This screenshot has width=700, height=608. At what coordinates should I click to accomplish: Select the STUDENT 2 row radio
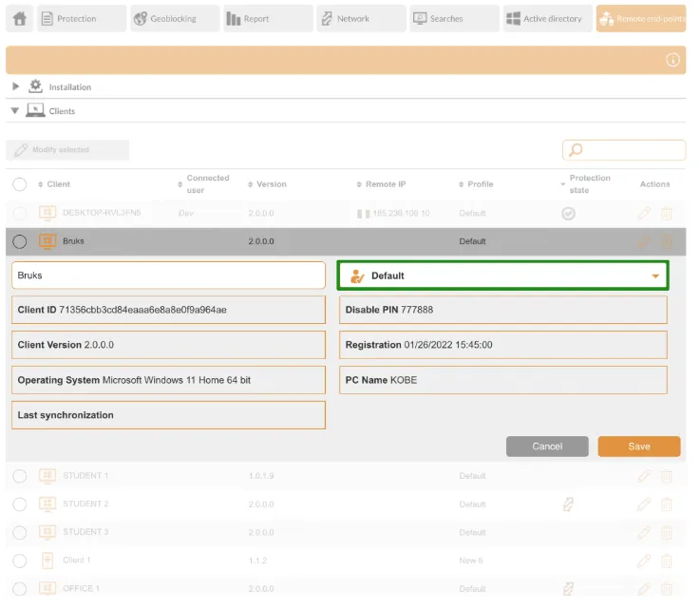coord(20,504)
